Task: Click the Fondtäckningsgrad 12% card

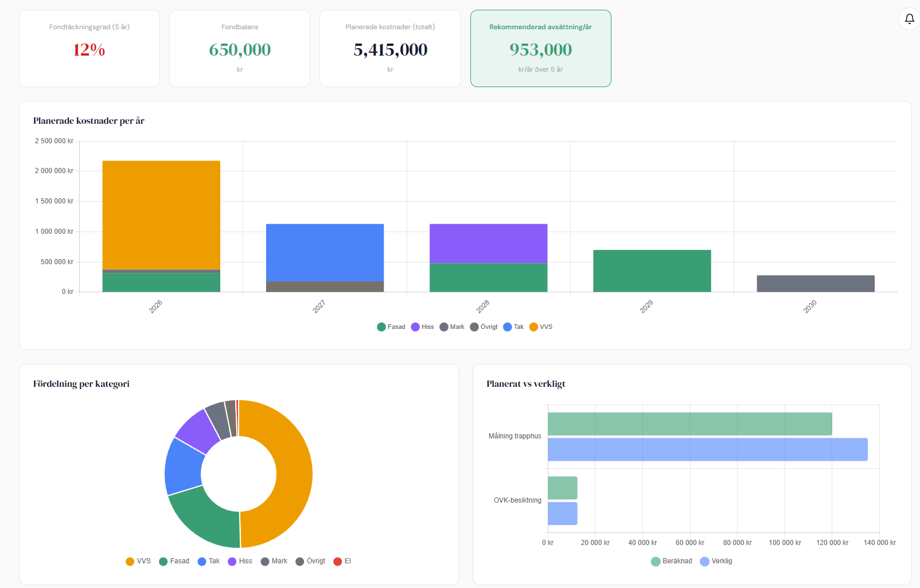Action: pyautogui.click(x=89, y=48)
